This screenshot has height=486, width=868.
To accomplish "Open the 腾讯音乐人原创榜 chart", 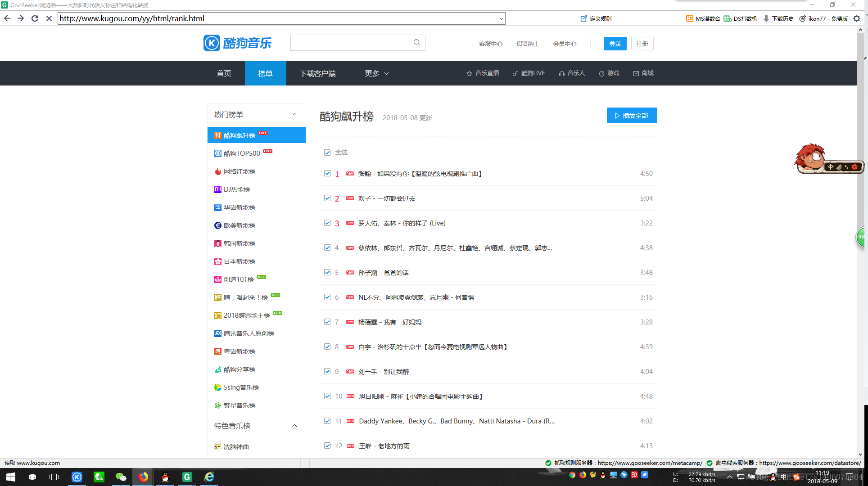I will [x=249, y=333].
